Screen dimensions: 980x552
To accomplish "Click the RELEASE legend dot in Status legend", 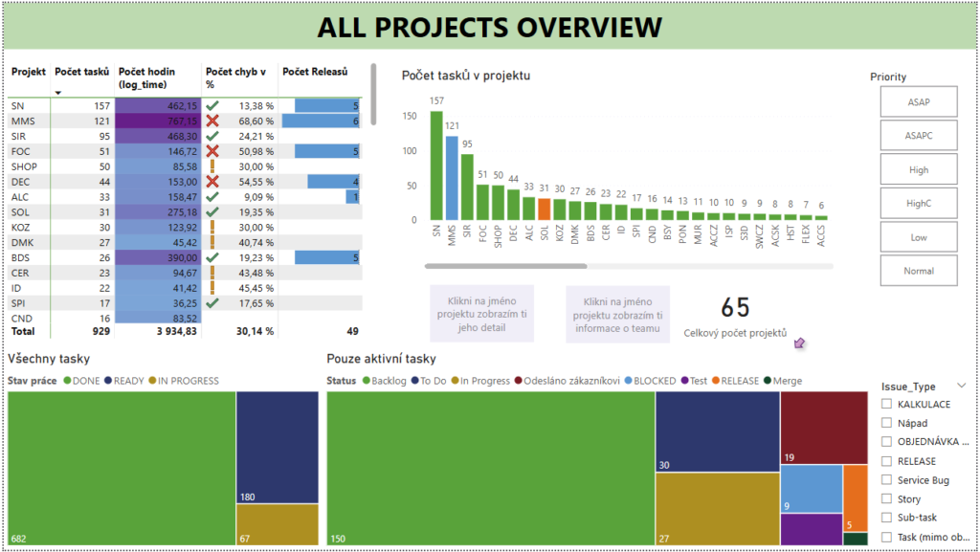I will pos(714,381).
